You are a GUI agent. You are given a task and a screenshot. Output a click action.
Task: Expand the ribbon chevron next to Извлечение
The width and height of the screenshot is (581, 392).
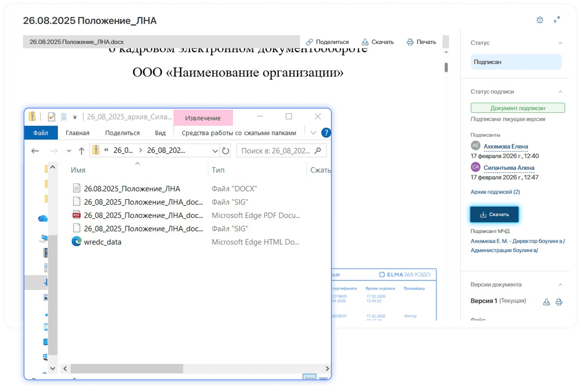(313, 133)
